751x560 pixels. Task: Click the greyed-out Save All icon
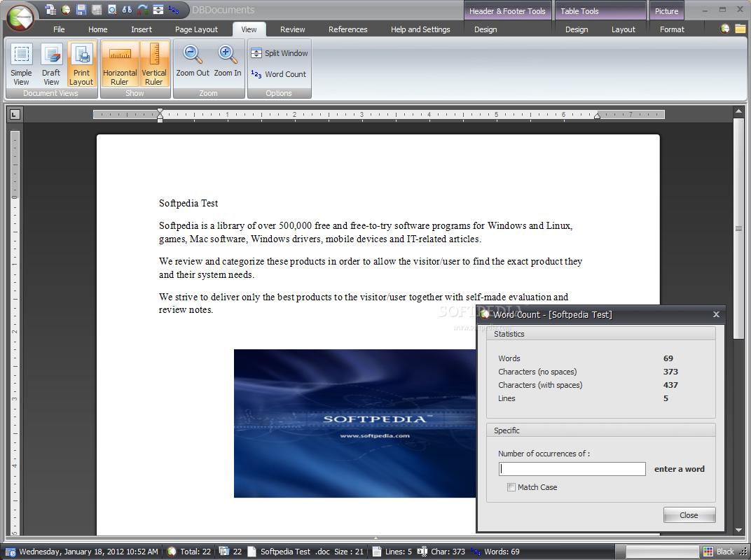[96, 9]
